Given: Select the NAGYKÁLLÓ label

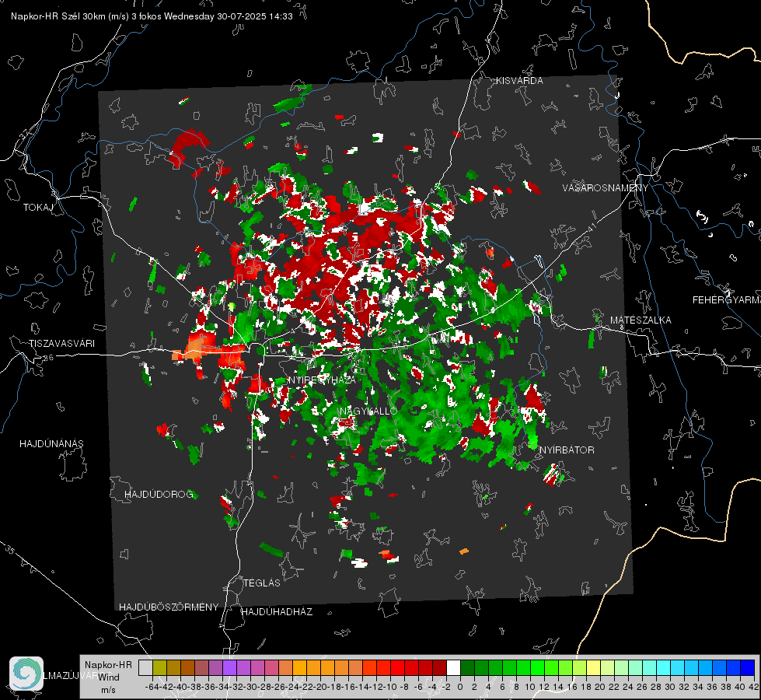Looking at the screenshot, I should [369, 411].
